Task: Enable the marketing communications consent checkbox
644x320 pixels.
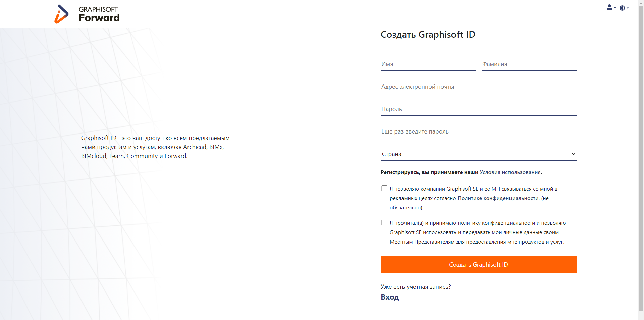Action: (x=384, y=188)
